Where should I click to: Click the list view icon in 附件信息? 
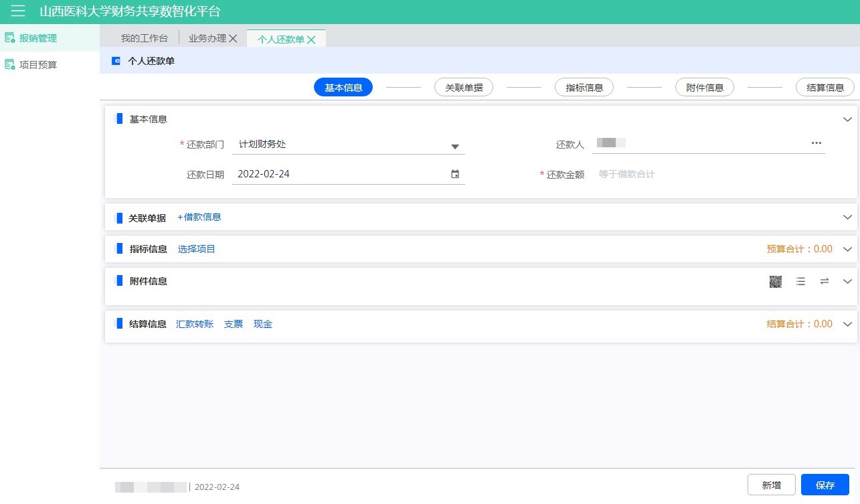800,282
